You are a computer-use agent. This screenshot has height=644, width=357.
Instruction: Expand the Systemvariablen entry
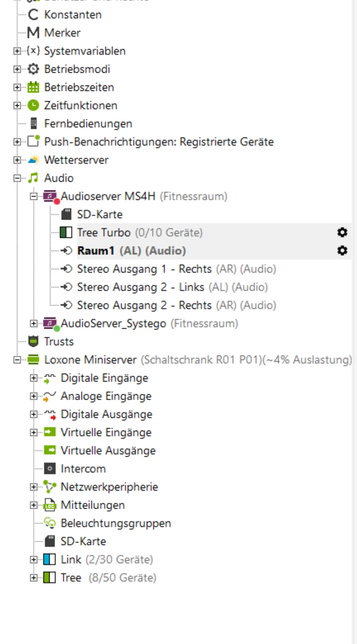click(17, 51)
